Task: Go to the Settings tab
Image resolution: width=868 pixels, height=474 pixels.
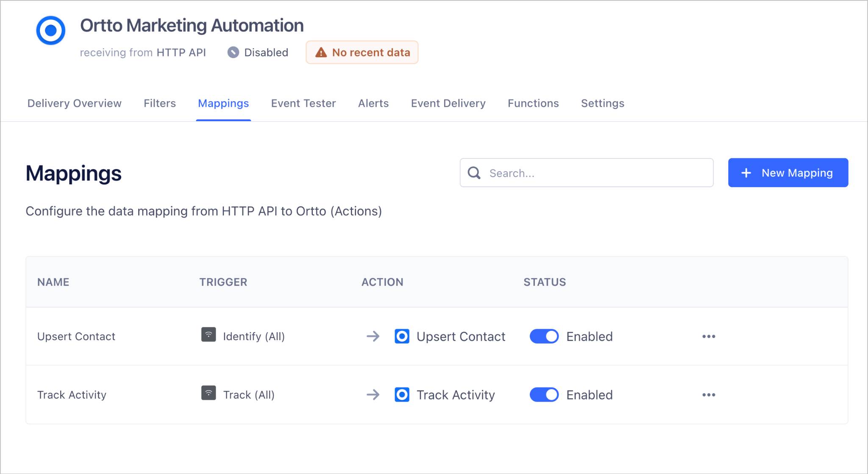Action: point(603,103)
